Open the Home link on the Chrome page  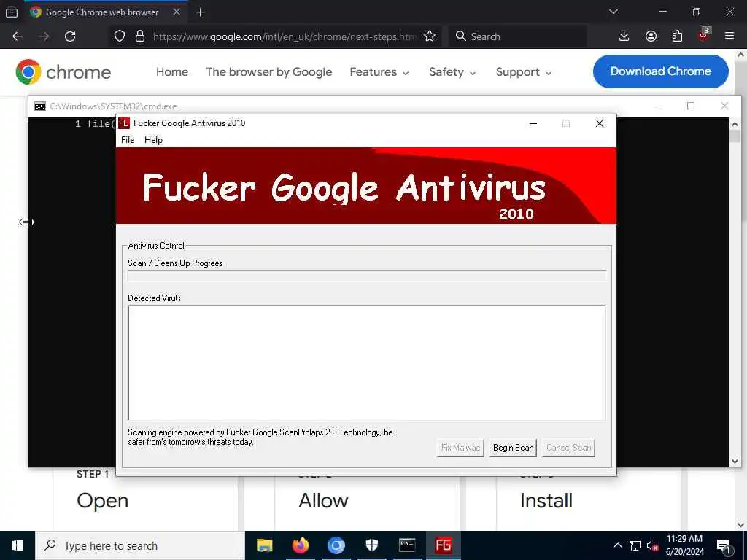pyautogui.click(x=172, y=72)
